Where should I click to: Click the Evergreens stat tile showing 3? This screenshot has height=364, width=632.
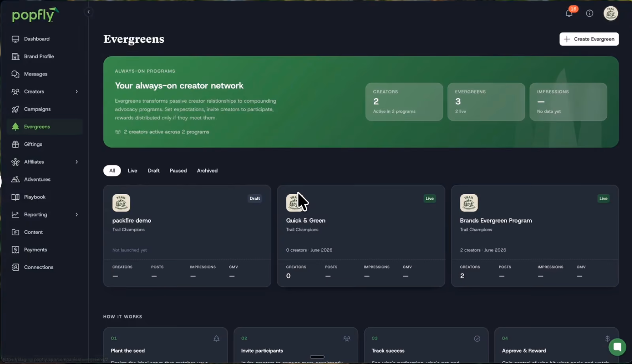(x=486, y=102)
